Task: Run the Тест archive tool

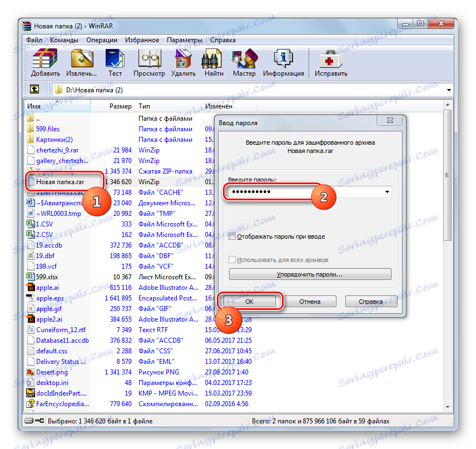Action: click(x=115, y=58)
